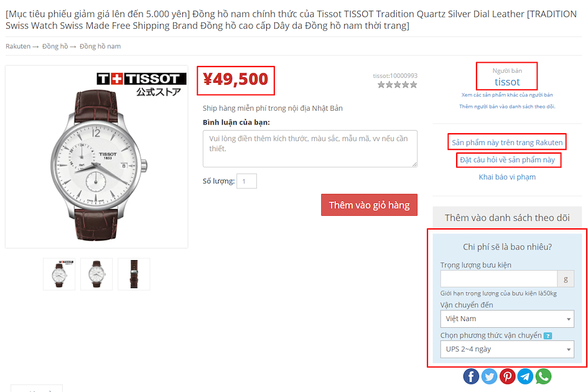Pin this watch on Pinterest
588x392 pixels.
507,376
